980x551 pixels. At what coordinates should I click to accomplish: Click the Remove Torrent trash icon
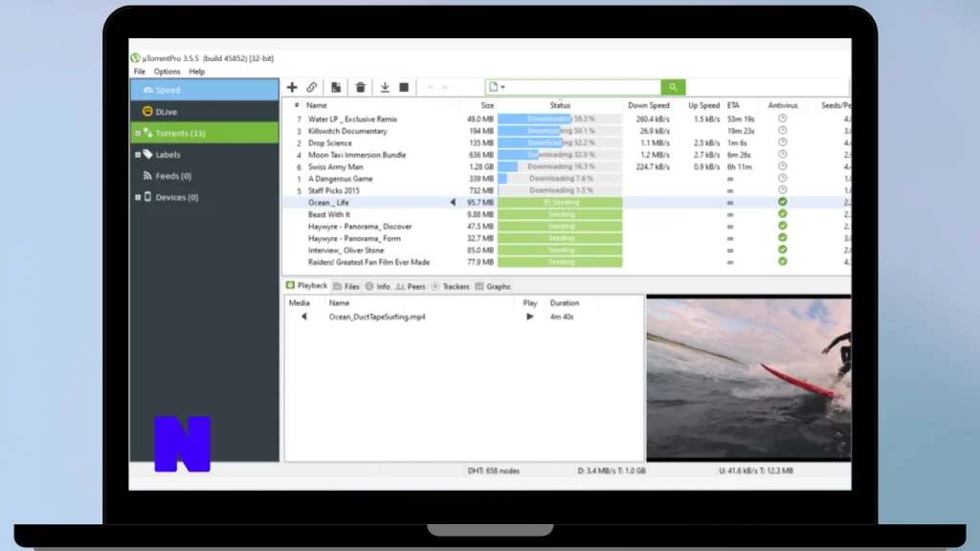(361, 87)
